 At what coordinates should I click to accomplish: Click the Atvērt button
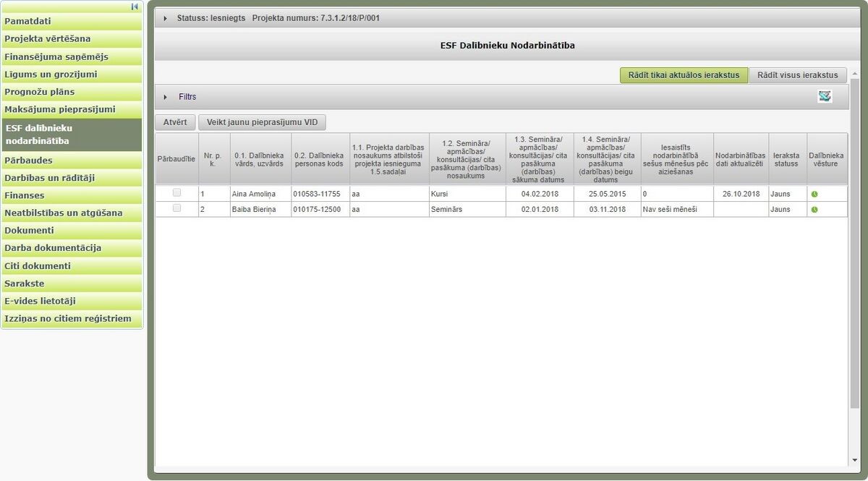click(x=175, y=122)
